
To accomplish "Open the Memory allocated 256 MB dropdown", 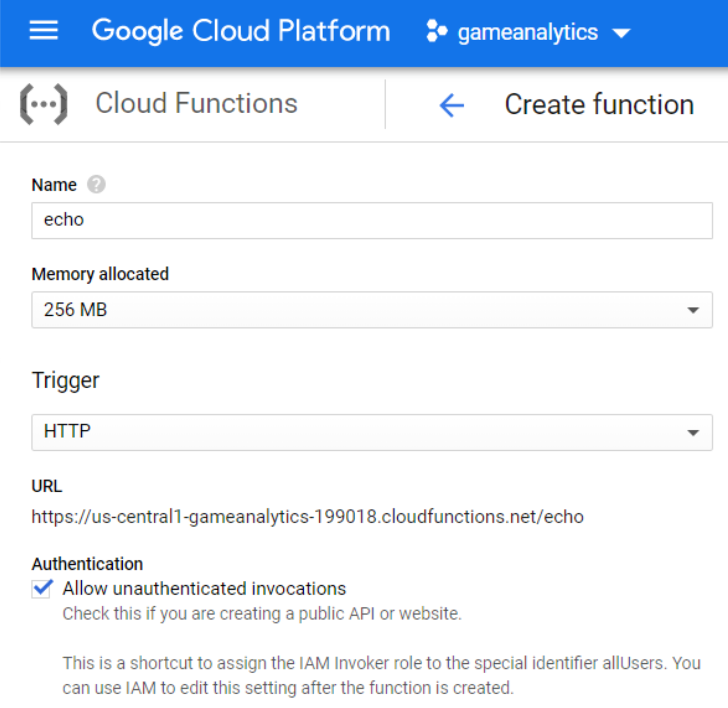I will (x=372, y=310).
